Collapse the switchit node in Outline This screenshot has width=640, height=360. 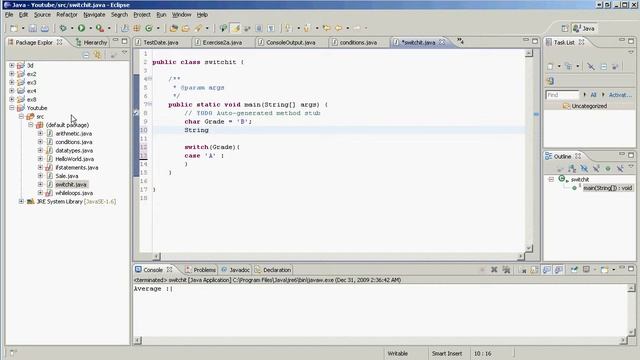click(x=551, y=179)
